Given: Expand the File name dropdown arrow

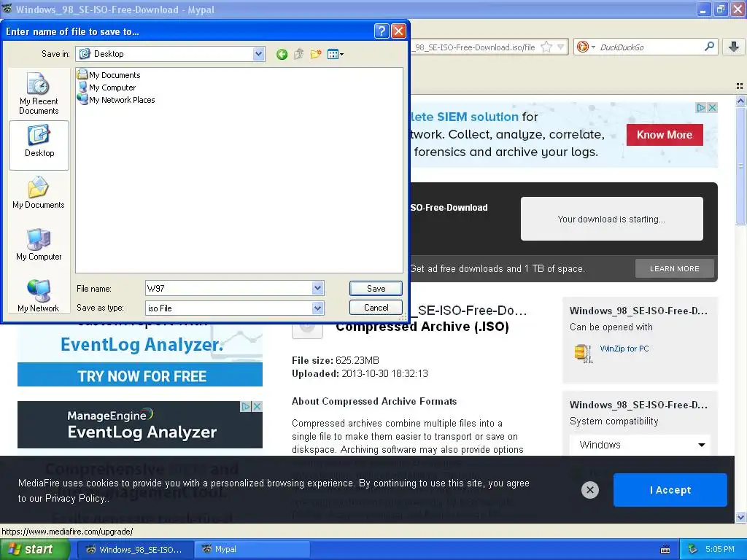Looking at the screenshot, I should click(x=318, y=288).
